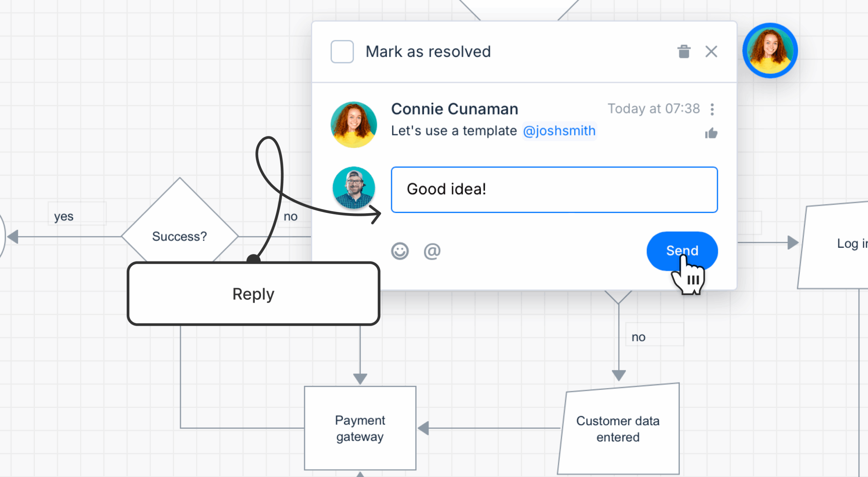868x477 pixels.
Task: Insert a mention using the @ icon
Action: tap(432, 251)
